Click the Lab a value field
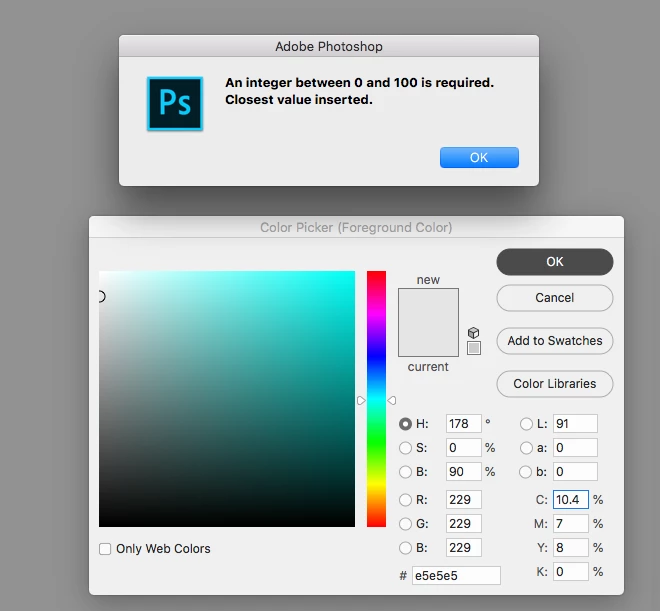The image size is (660, 611). coord(575,448)
